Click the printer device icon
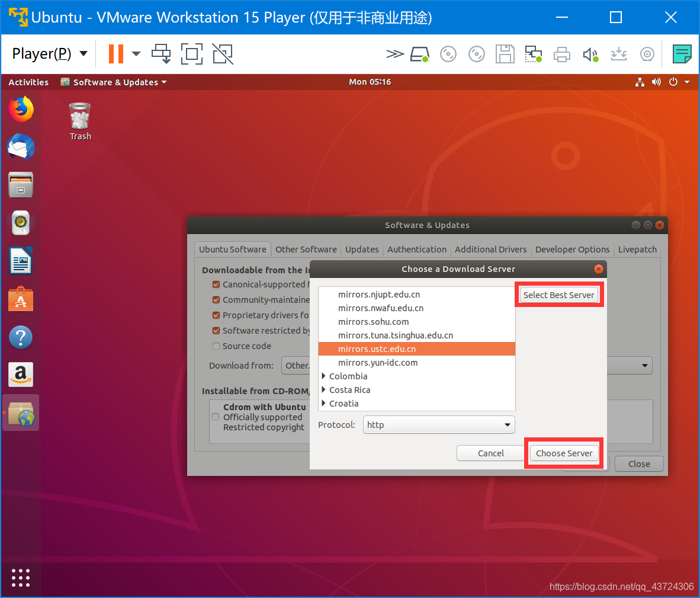700x598 pixels. [561, 55]
